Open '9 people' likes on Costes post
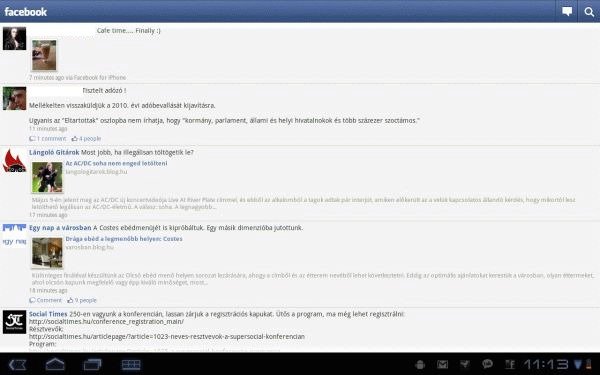The width and height of the screenshot is (600, 375). point(82,300)
